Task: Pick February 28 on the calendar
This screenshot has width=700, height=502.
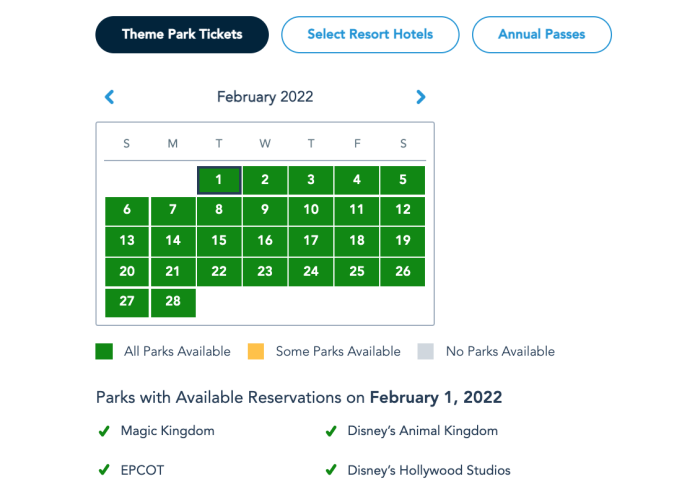Action: 173,302
